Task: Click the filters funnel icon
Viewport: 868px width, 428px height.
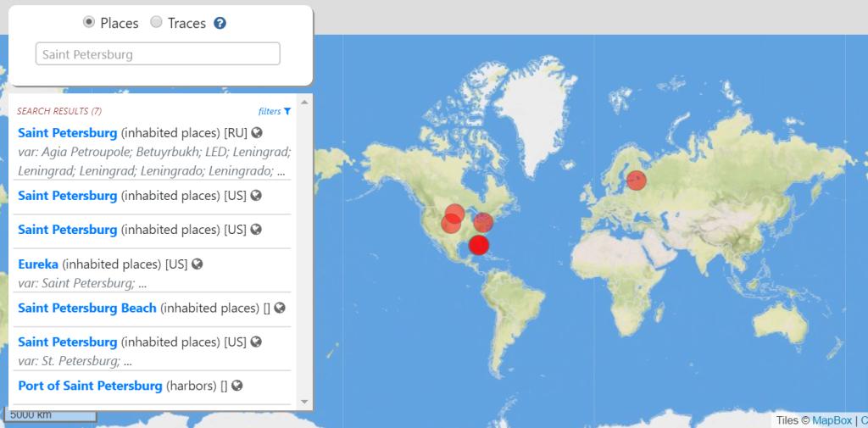Action: click(287, 111)
